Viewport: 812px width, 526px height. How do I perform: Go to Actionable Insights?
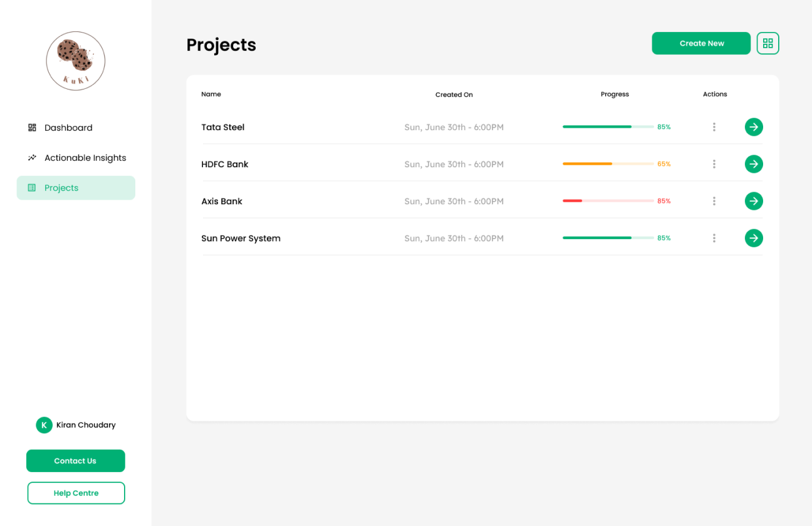[x=76, y=158]
